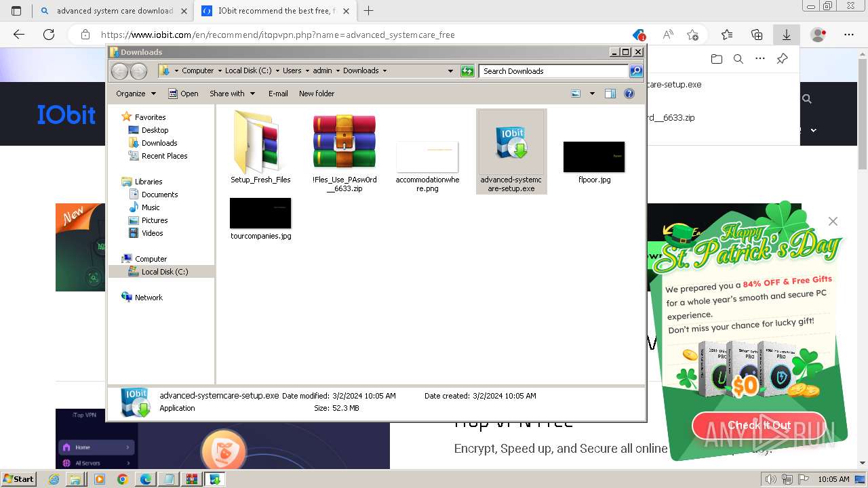The image size is (868, 488).
Task: Click the Search Downloads magnifier button
Action: [635, 70]
